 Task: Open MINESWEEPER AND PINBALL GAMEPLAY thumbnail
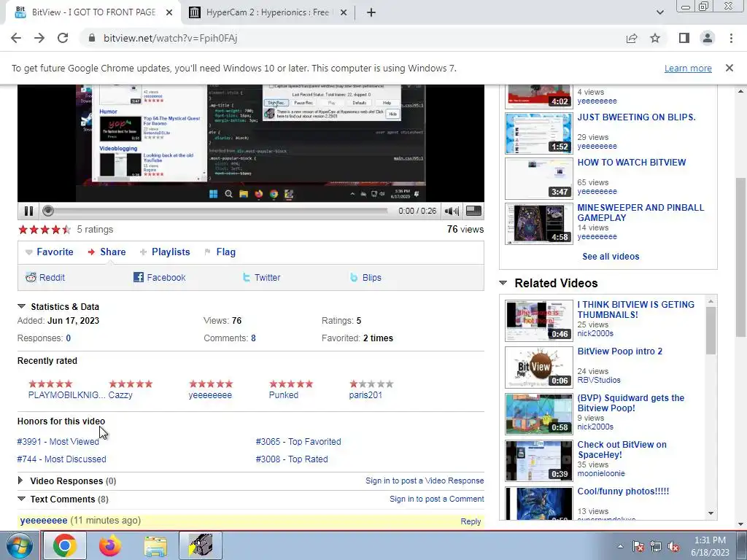(539, 224)
